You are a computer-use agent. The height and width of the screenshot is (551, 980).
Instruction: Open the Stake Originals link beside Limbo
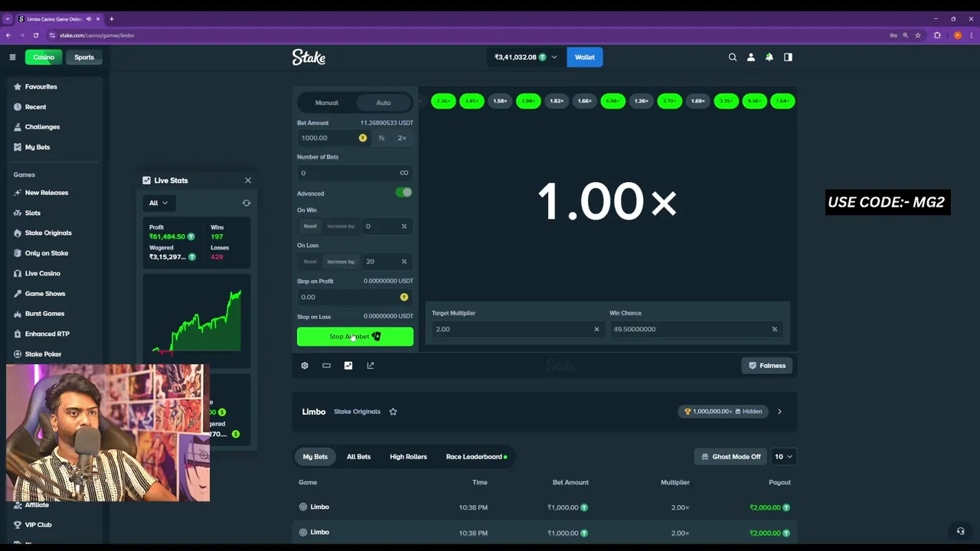(357, 412)
